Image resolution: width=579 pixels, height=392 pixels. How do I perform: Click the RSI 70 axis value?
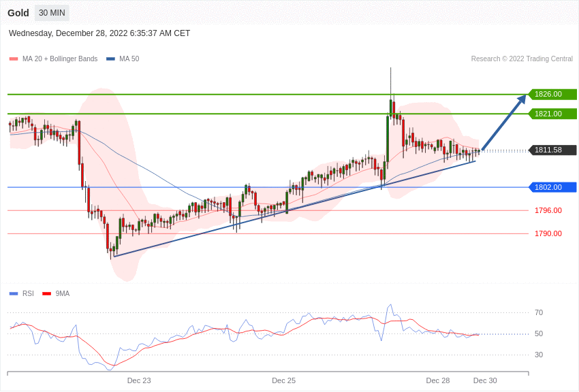(x=539, y=312)
